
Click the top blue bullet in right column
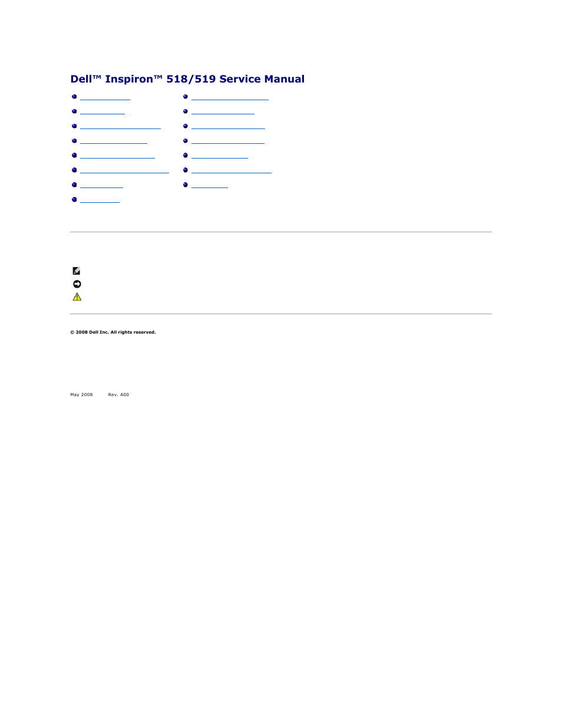186,97
